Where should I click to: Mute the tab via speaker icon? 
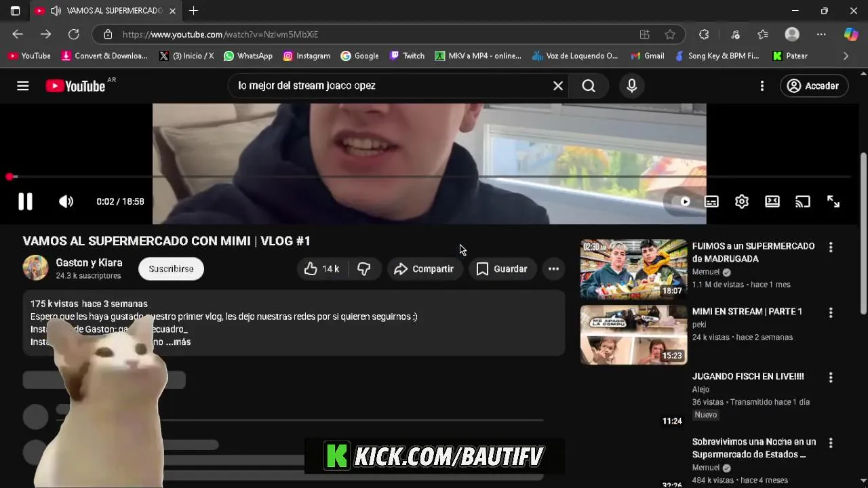click(x=56, y=11)
